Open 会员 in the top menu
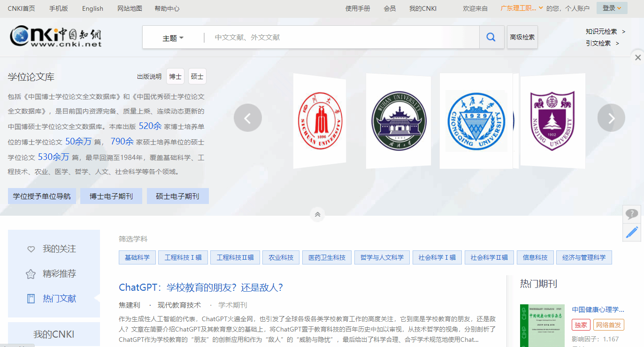 [390, 8]
